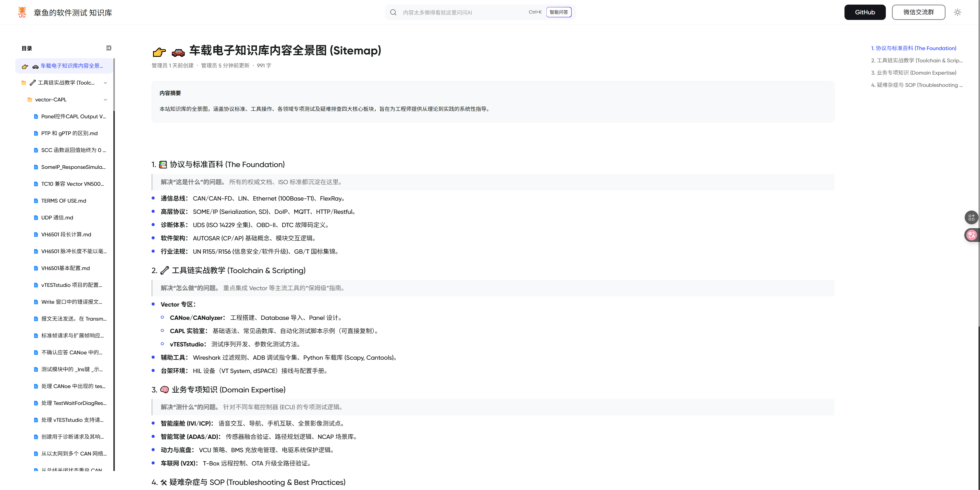This screenshot has width=980, height=490.
Task: Jump to 业务专项知识 outline entry
Action: tap(913, 73)
